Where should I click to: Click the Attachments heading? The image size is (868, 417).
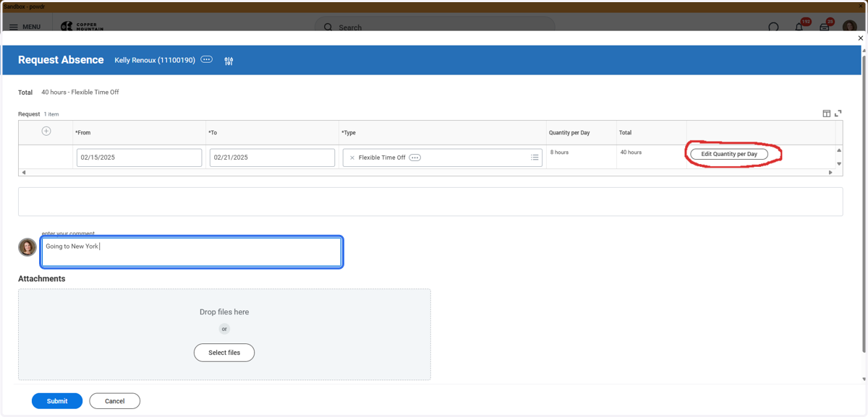(42, 279)
